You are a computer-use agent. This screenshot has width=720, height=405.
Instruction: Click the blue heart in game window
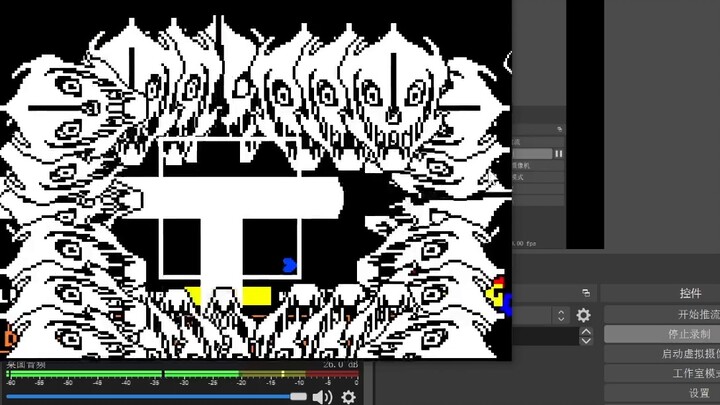(x=289, y=265)
